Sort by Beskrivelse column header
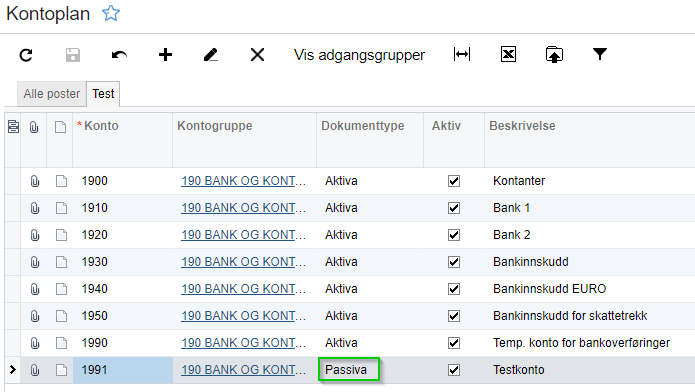This screenshot has width=695, height=392. 522,125
